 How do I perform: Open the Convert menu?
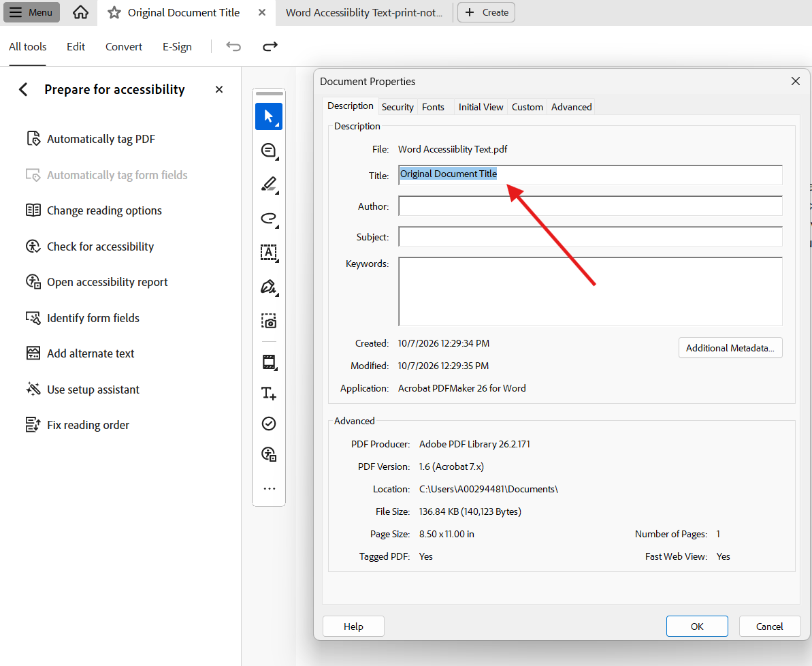click(124, 46)
